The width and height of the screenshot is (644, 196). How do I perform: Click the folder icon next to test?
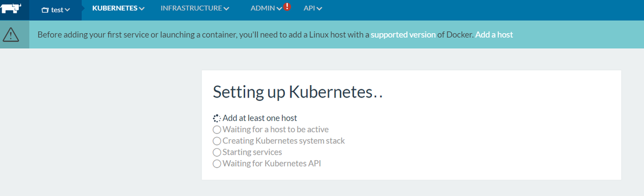[x=45, y=10]
